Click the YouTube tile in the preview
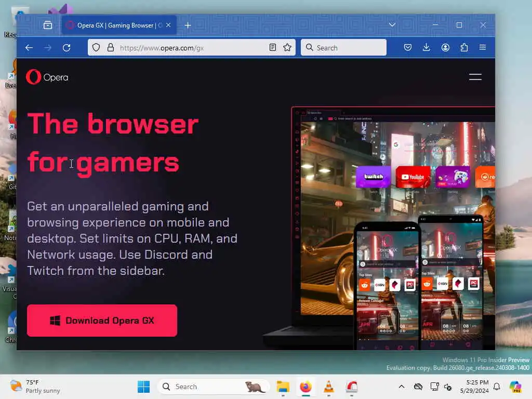 pos(413,177)
